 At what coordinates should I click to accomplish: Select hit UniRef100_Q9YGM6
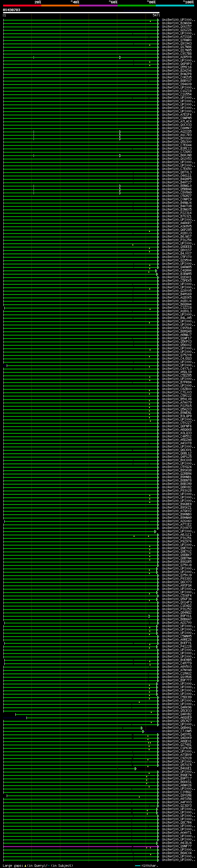tap(176, 796)
